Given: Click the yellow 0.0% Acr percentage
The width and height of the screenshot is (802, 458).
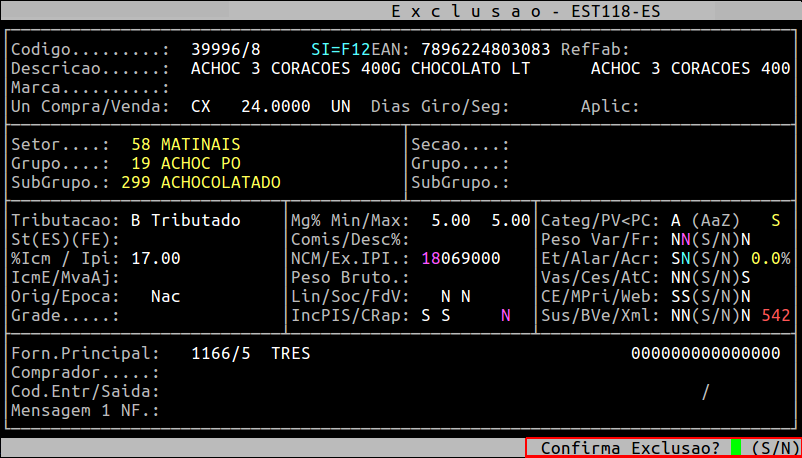Looking at the screenshot, I should click(771, 258).
